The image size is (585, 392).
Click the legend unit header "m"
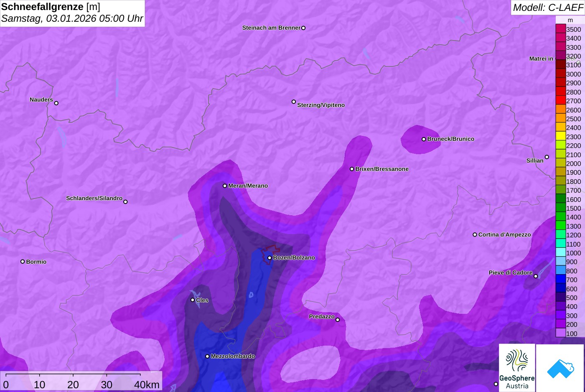570,20
